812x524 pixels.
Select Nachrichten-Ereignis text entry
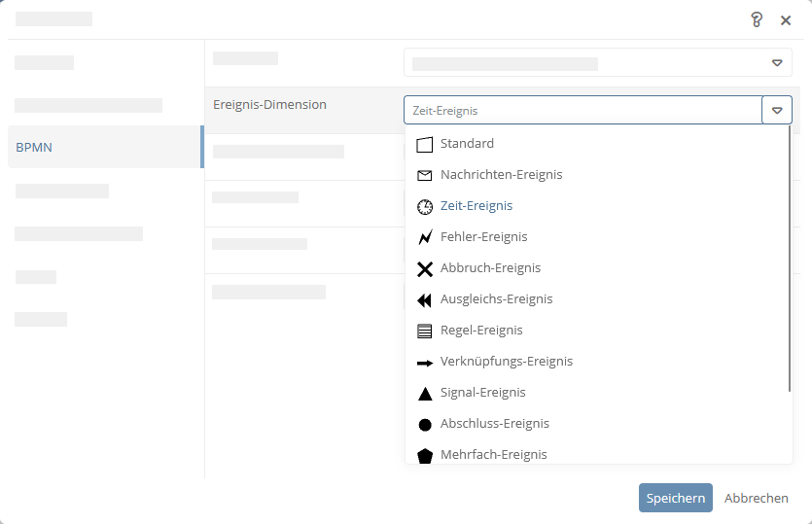click(x=501, y=174)
